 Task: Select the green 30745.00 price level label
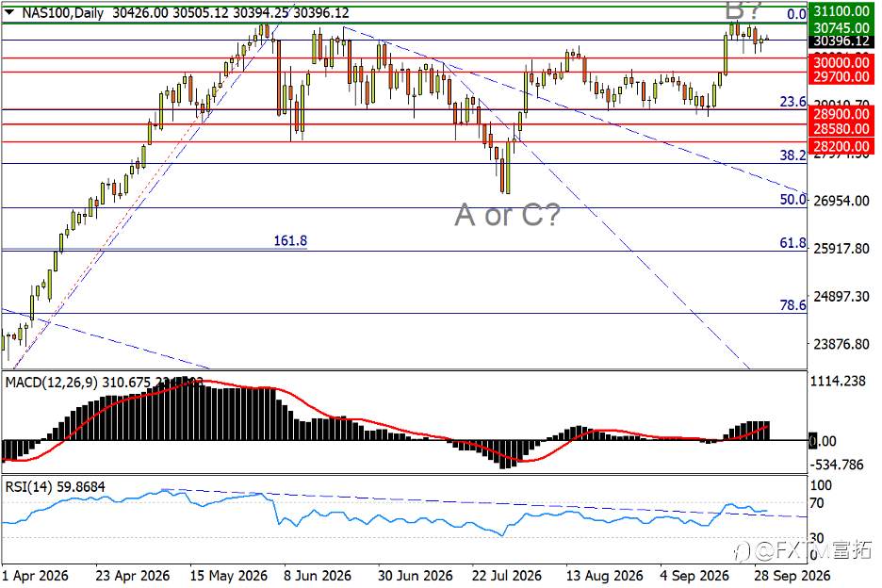[841, 27]
